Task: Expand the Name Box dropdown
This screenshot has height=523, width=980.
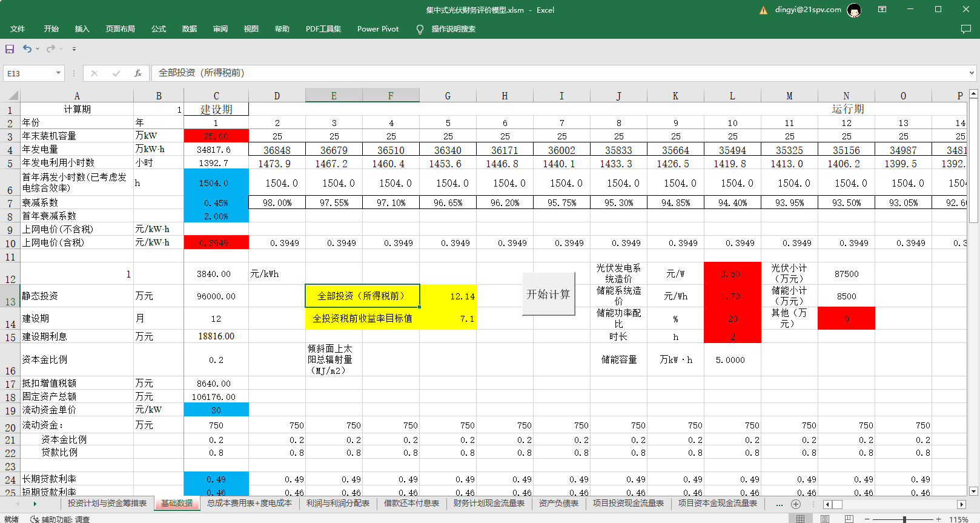Action: (x=58, y=73)
